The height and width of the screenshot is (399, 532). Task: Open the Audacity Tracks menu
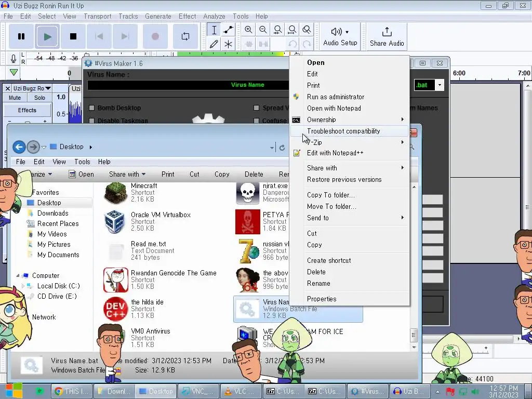(128, 16)
